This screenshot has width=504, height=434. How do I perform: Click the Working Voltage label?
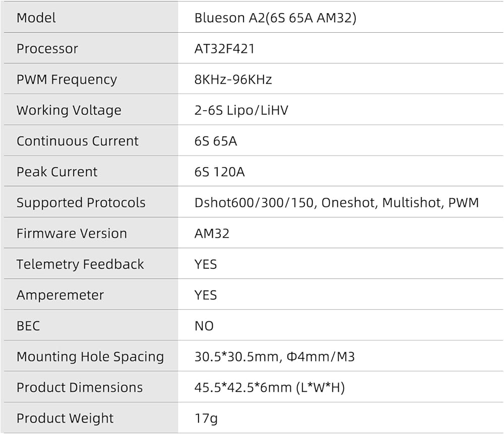point(69,110)
